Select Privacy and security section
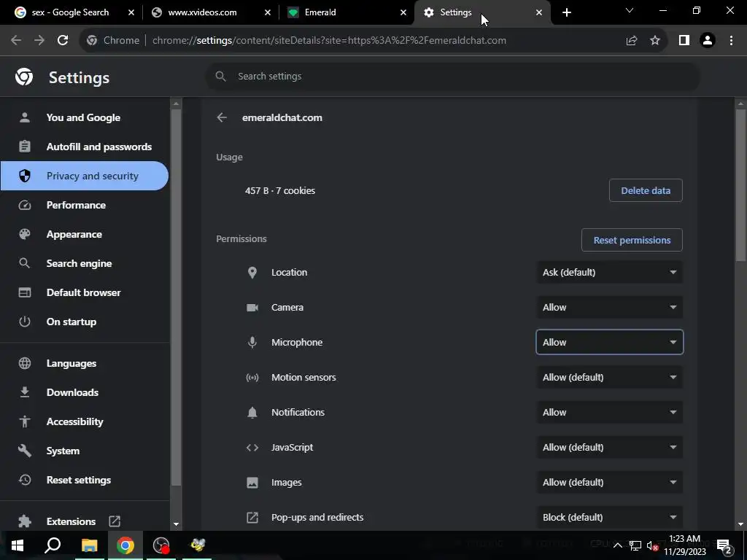747x560 pixels. 85,176
